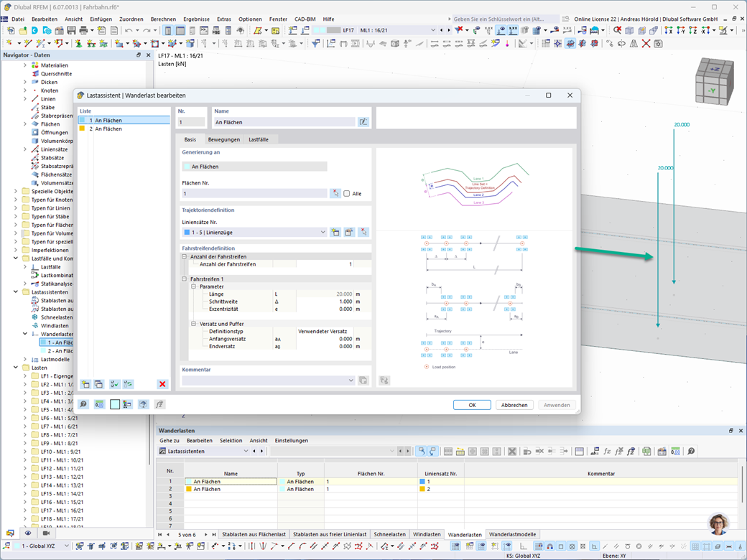Click the keyword search field in the menu bar
This screenshot has width=747, height=560.
(x=505, y=19)
